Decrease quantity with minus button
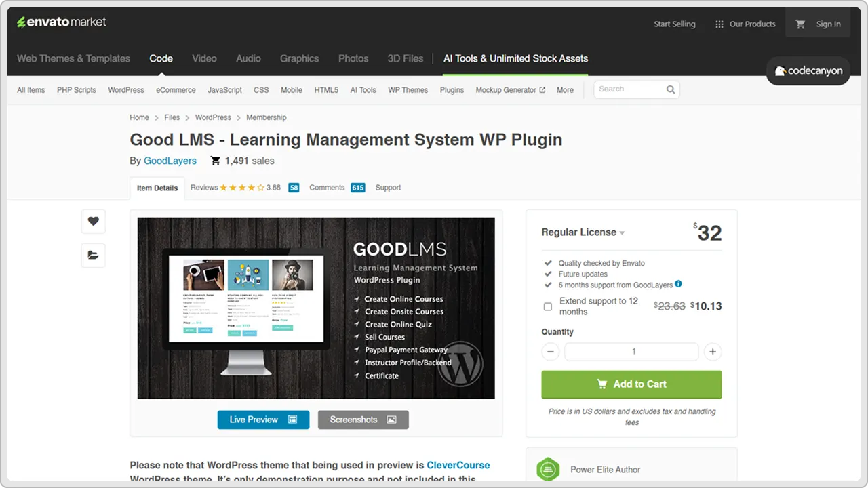The width and height of the screenshot is (868, 488). [551, 352]
